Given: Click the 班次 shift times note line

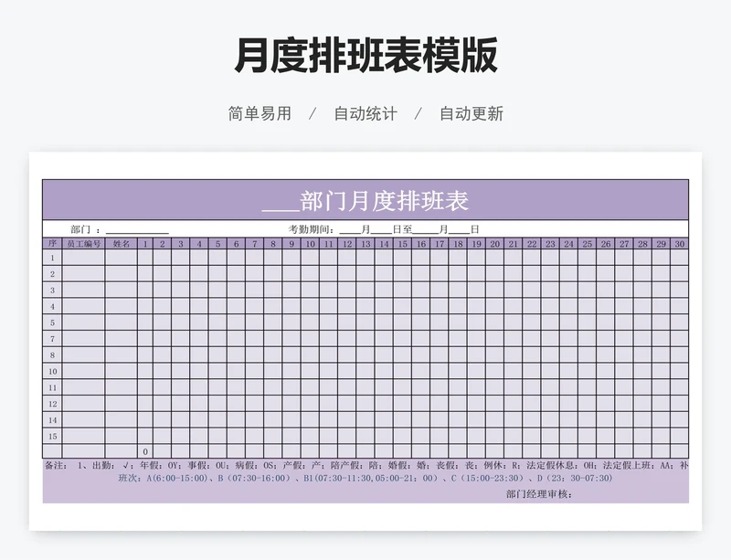Looking at the screenshot, I should [365, 478].
